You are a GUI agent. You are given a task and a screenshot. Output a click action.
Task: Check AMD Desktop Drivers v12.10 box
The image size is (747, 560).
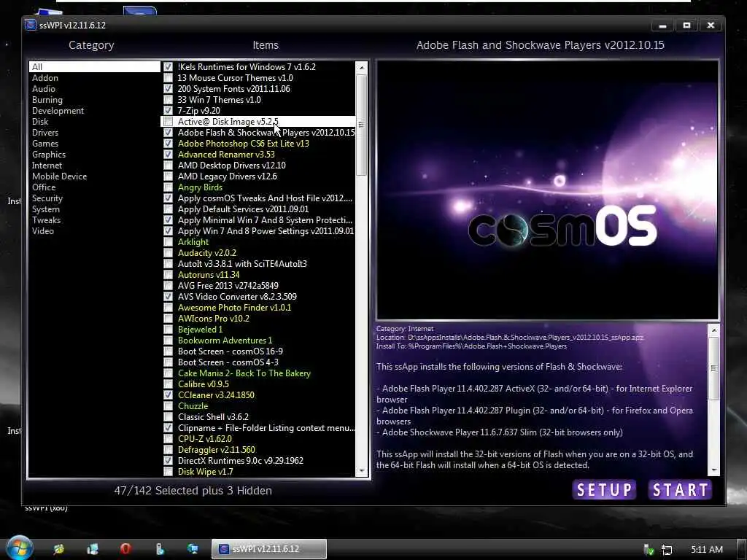point(169,166)
